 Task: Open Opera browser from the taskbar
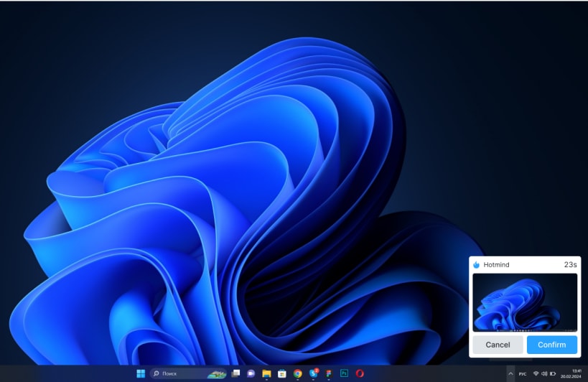point(360,373)
